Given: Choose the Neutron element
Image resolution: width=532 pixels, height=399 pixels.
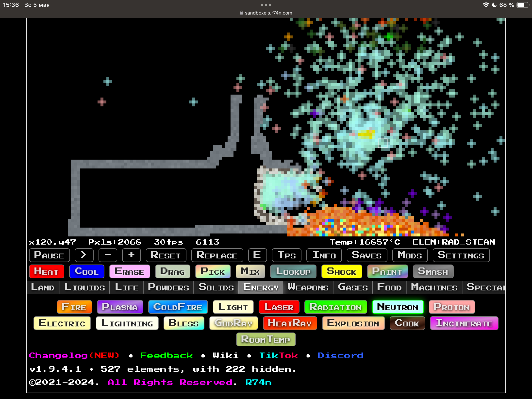Looking at the screenshot, I should 398,307.
